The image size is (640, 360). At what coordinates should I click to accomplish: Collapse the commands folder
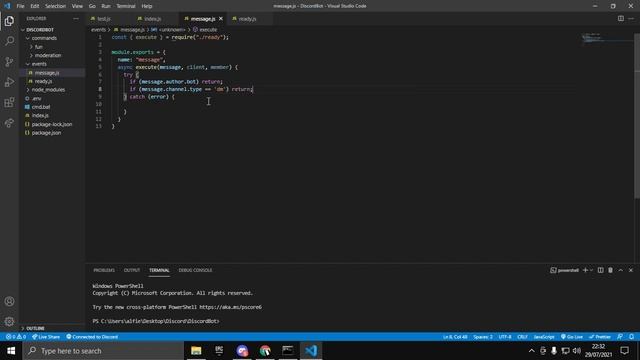click(52, 38)
